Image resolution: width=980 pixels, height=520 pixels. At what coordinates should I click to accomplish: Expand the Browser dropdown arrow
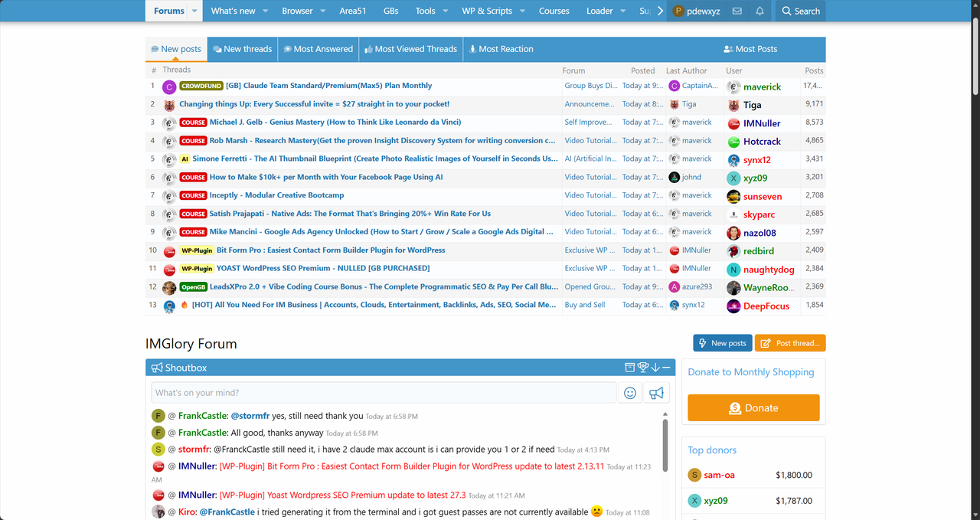[x=322, y=11]
